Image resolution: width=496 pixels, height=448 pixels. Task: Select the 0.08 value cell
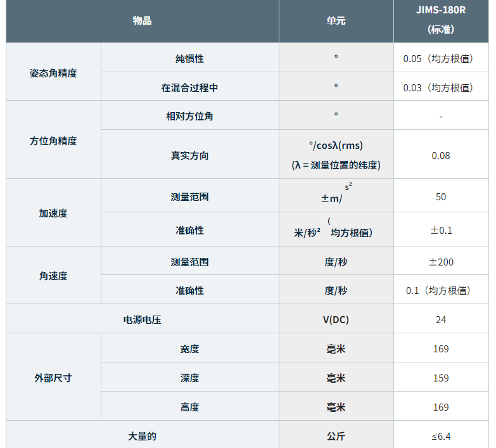[441, 154]
